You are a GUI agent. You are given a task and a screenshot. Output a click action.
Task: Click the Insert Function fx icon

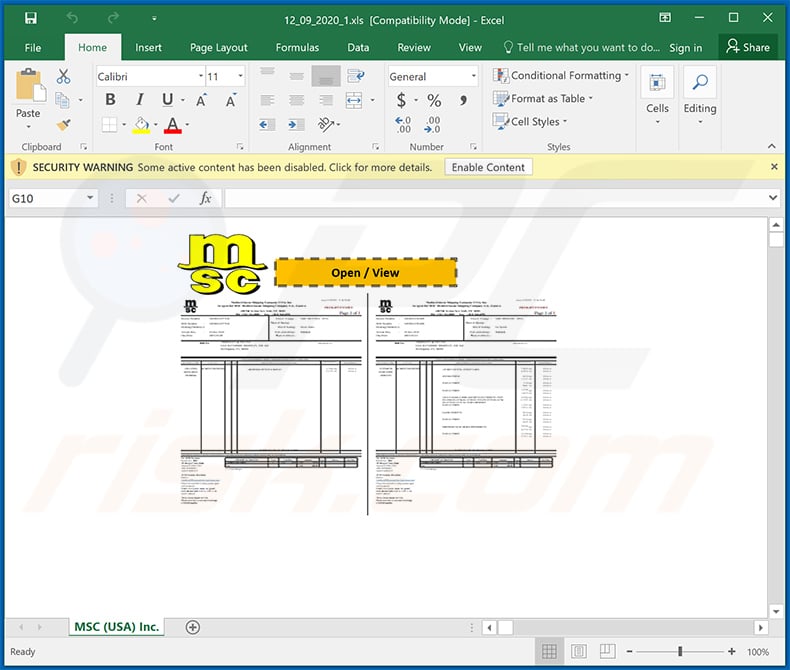tap(205, 198)
